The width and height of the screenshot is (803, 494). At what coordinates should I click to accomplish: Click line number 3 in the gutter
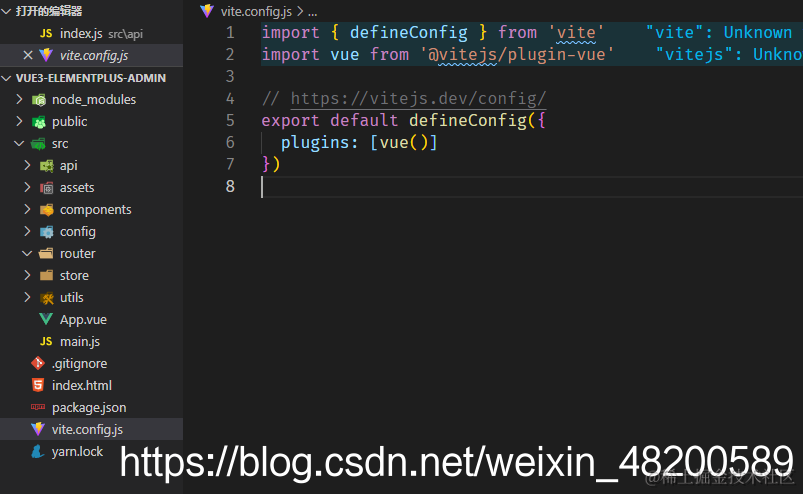(x=230, y=77)
